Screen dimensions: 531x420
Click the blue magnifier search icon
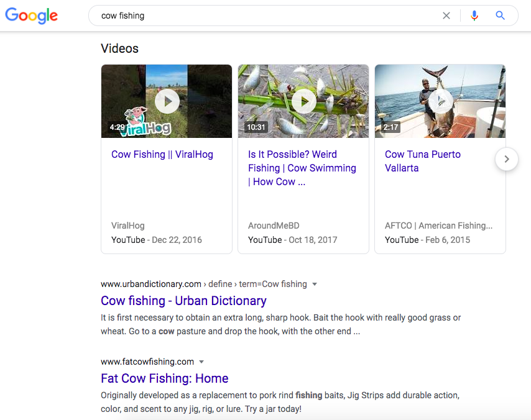click(500, 16)
